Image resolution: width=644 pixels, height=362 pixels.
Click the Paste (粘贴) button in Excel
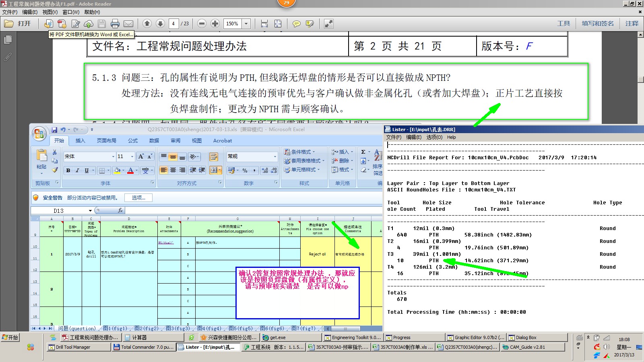(41, 161)
